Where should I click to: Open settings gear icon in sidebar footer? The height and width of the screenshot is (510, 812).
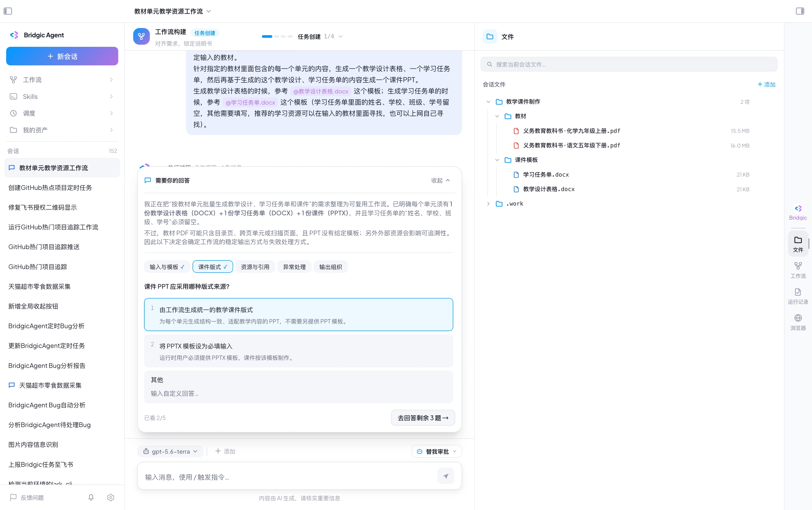tap(110, 497)
